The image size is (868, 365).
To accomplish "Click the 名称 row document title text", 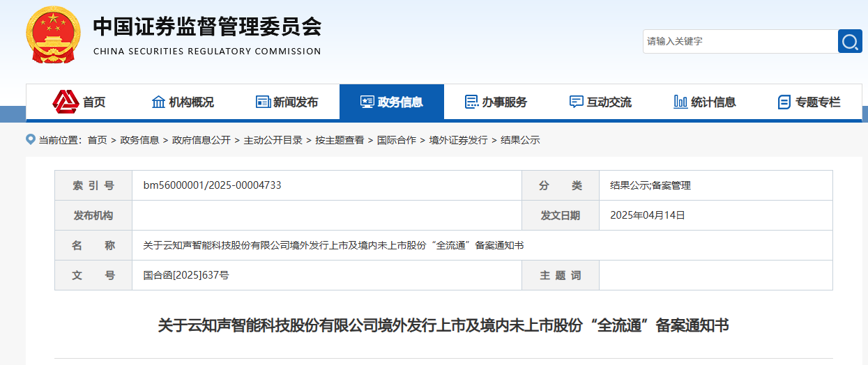I will coord(333,245).
